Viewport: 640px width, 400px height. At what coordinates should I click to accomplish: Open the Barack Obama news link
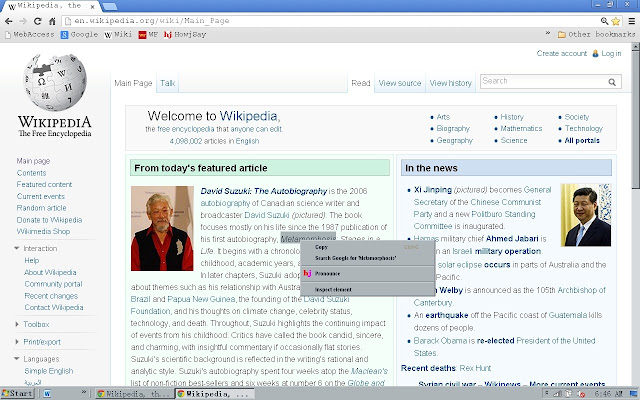[440, 341]
